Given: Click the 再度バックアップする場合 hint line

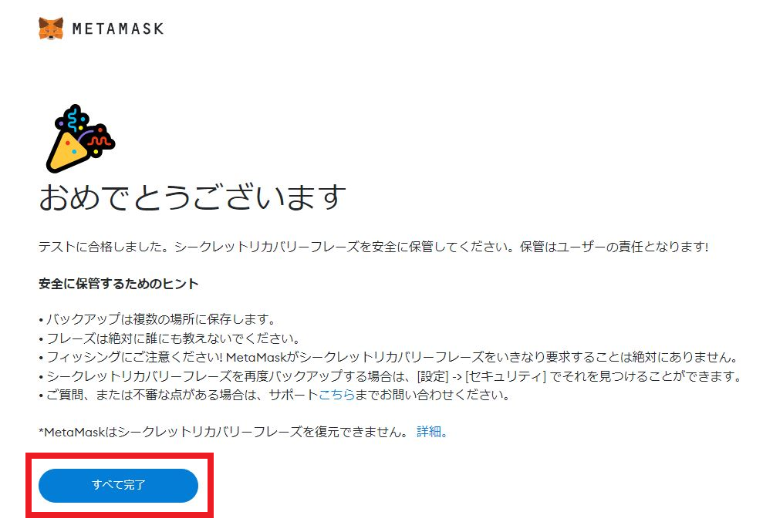Looking at the screenshot, I should click(390, 376).
